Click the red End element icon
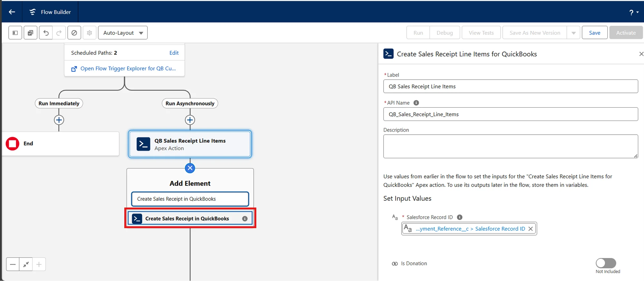644x281 pixels. pyautogui.click(x=13, y=143)
